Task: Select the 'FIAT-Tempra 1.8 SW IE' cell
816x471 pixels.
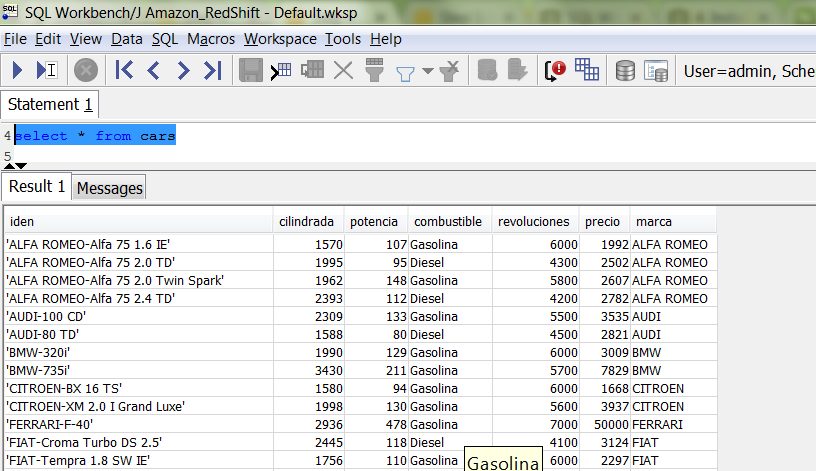Action: 139,461
